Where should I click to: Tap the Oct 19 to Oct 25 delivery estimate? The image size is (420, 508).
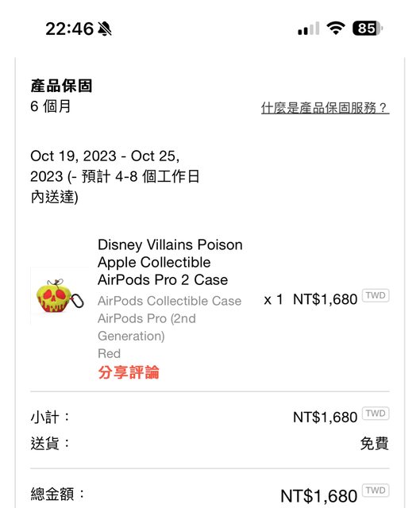pos(115,176)
